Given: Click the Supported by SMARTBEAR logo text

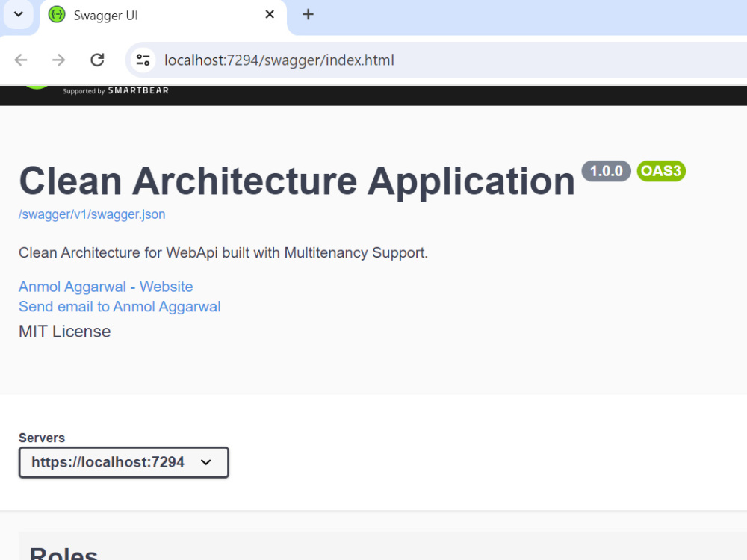Looking at the screenshot, I should tap(116, 90).
